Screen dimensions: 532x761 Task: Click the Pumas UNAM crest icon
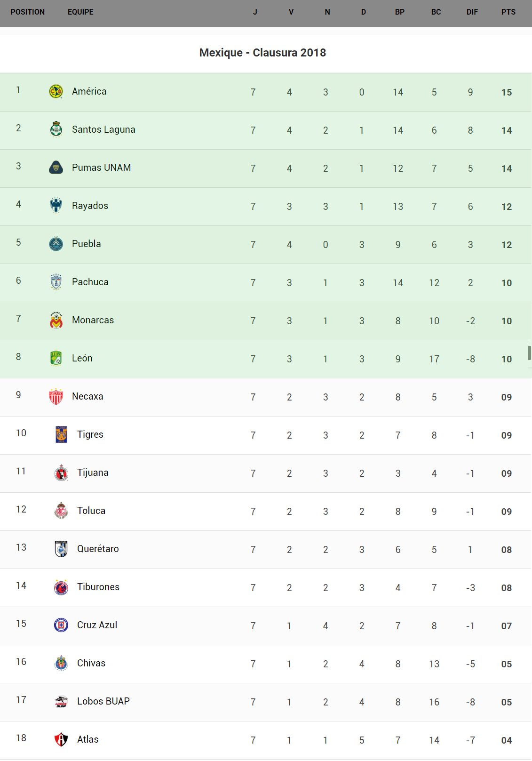pyautogui.click(x=56, y=168)
